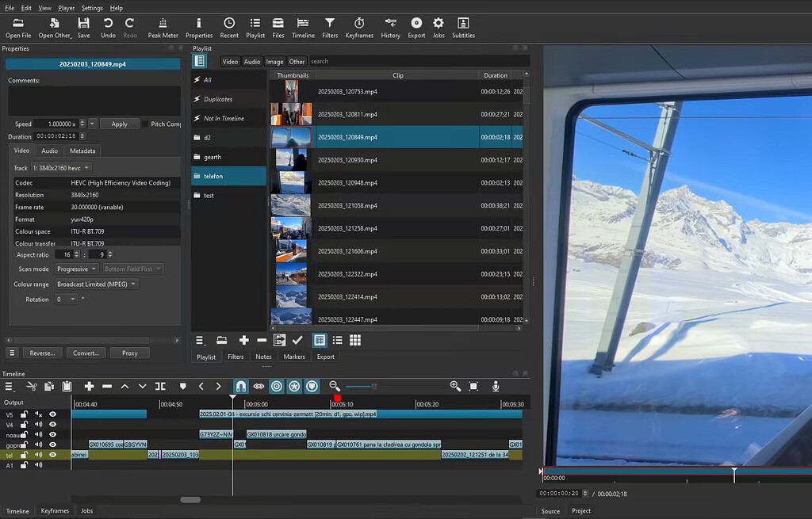Activate the record audio microphone icon
812x519 pixels.
coord(496,387)
